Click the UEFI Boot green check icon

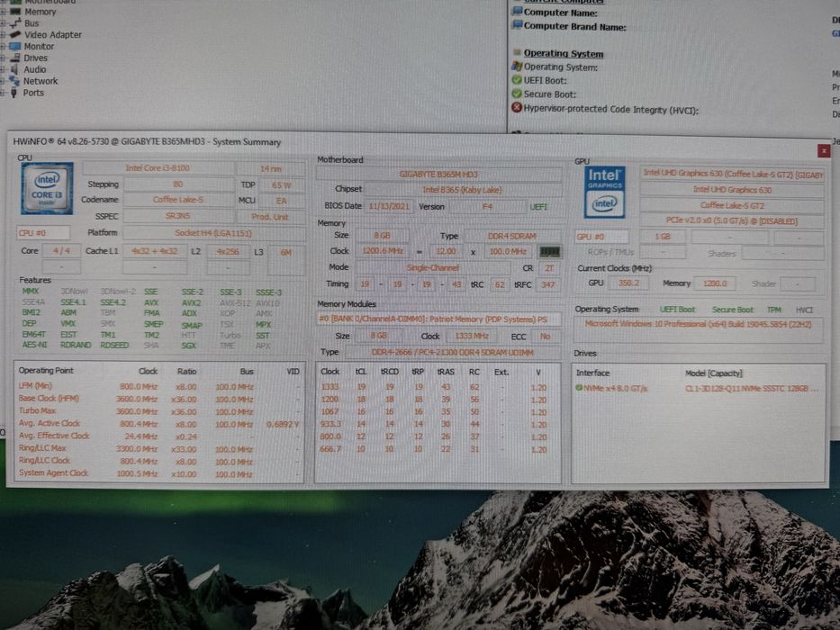(x=517, y=80)
